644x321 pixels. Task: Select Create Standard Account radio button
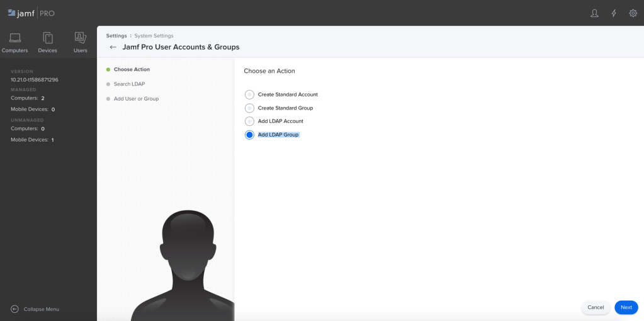[249, 94]
